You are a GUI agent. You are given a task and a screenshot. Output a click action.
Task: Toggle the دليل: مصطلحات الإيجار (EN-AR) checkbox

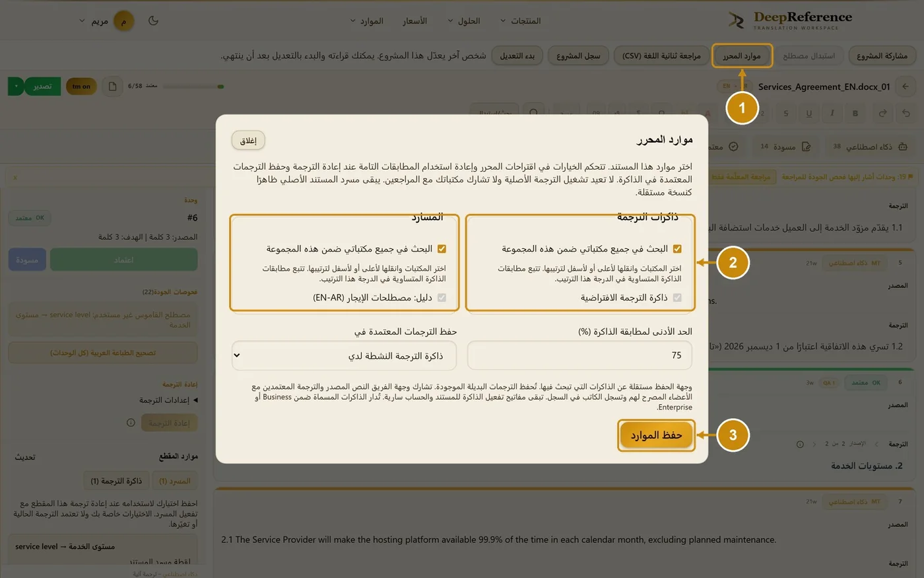click(442, 298)
